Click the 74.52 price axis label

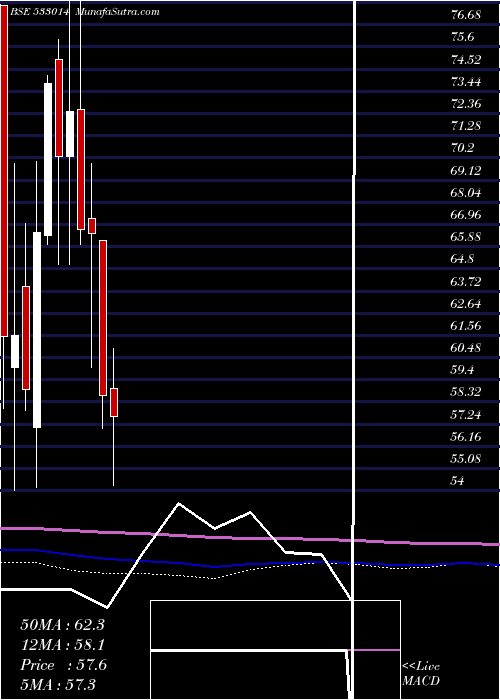[466, 59]
